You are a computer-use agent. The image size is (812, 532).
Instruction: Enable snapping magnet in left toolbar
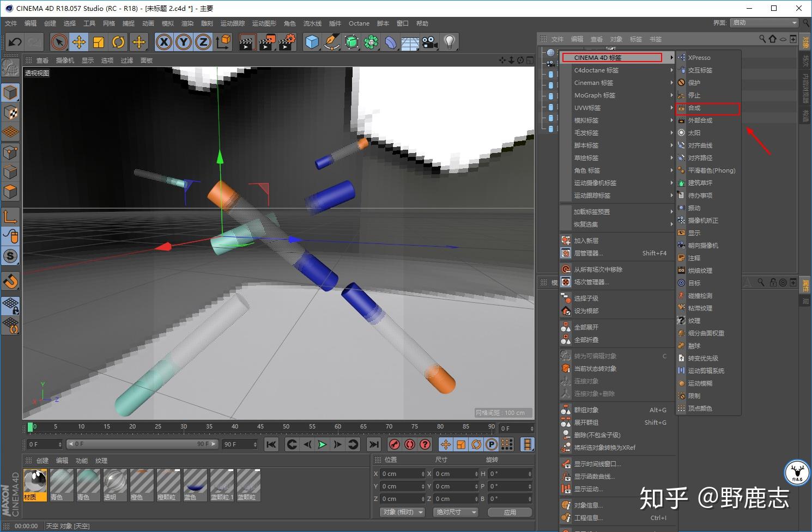(x=11, y=282)
